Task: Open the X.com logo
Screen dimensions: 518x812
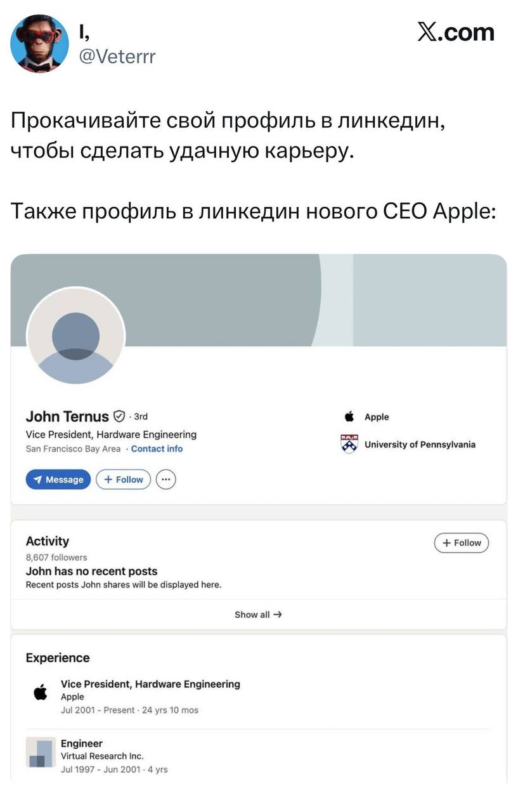Action: click(456, 32)
